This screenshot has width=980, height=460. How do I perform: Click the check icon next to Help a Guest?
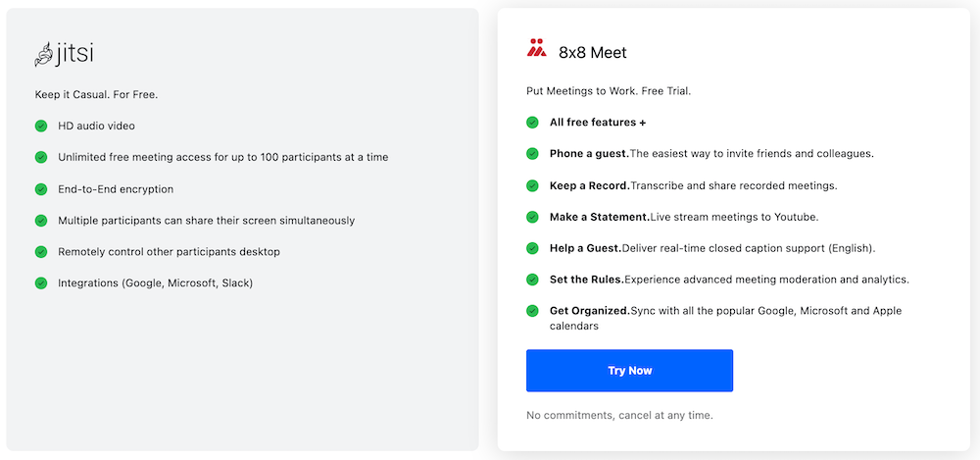(x=532, y=248)
